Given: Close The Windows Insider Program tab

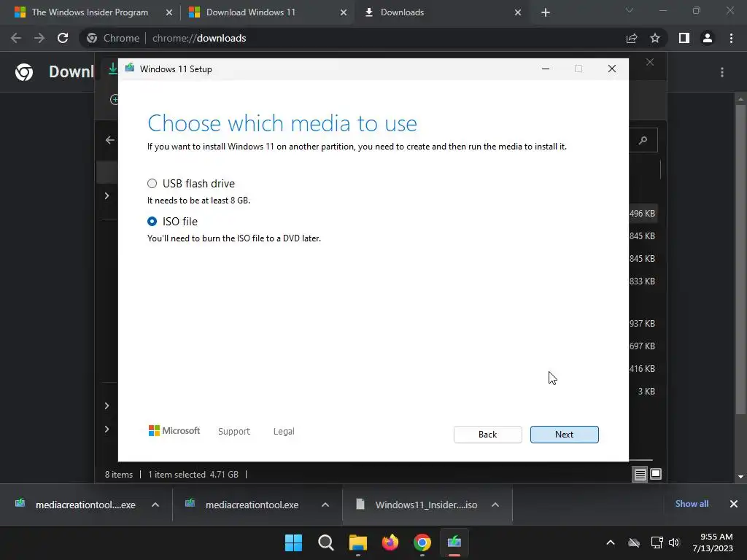Looking at the screenshot, I should coord(169,12).
